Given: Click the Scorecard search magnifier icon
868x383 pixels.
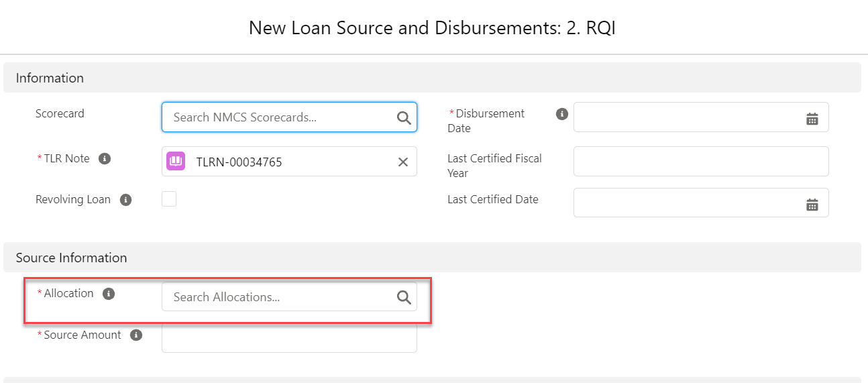Looking at the screenshot, I should point(403,117).
